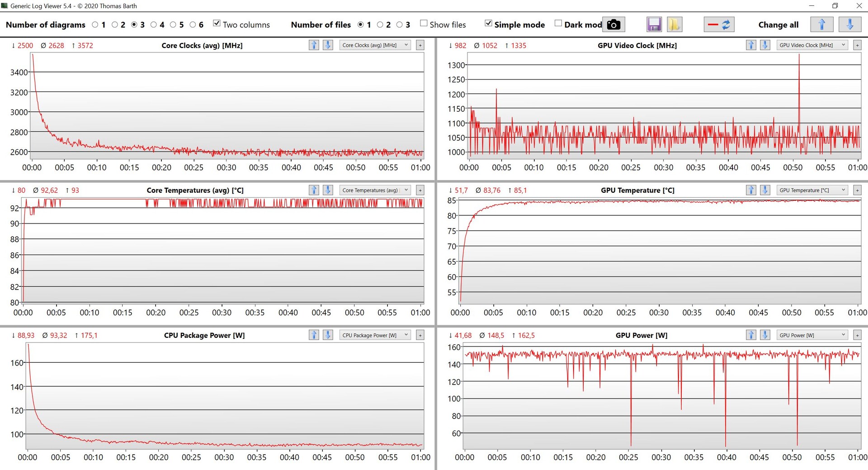
Task: Set number of diagrams to 2
Action: tap(114, 24)
